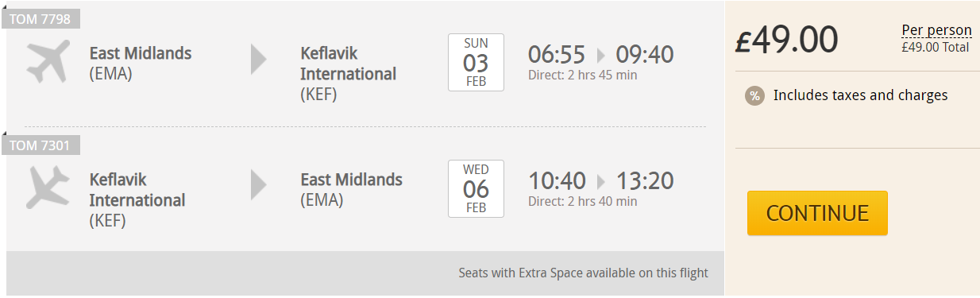Click the outbound route arrow icon
Image resolution: width=980 pixels, height=298 pixels.
coord(259,60)
